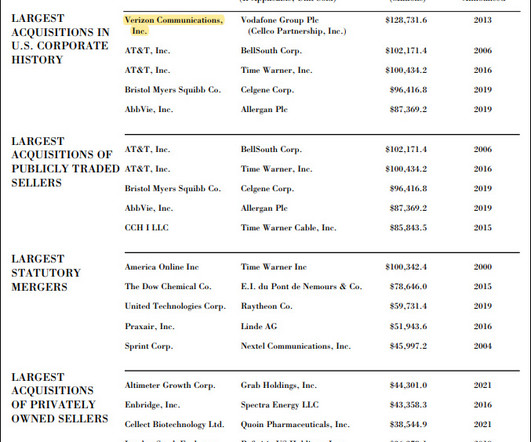Select '$87,369.2' in the corporate history section
Viewport: 531px width, 442px height.
(x=408, y=110)
